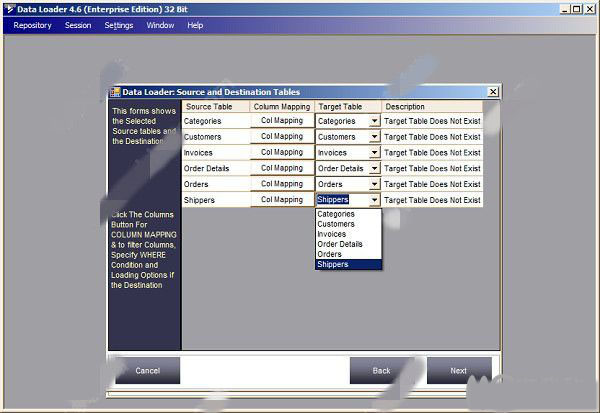Click Col Mapping button for Shippers
This screenshot has width=600, height=413.
[x=282, y=199]
